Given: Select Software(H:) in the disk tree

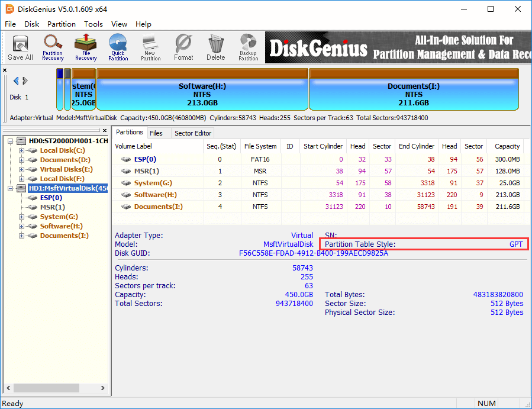Looking at the screenshot, I should pyautogui.click(x=62, y=226).
